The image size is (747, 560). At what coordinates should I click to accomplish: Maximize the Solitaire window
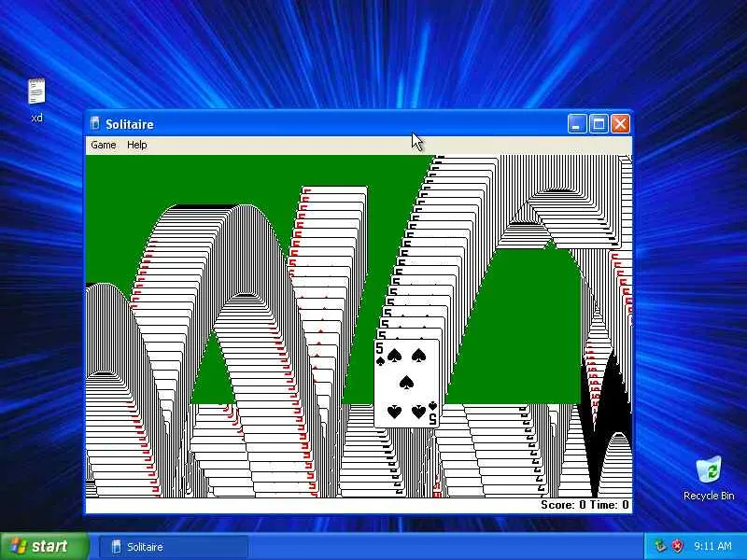click(x=599, y=124)
